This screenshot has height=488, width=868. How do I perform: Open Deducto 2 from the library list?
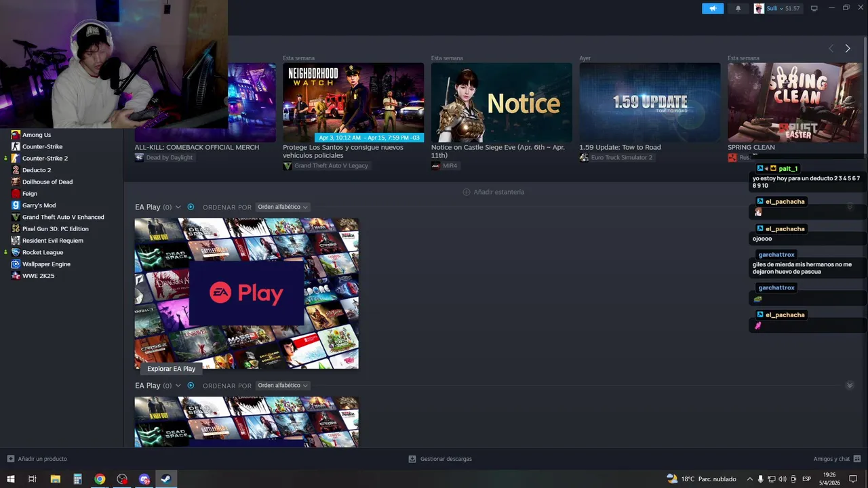[x=37, y=170]
